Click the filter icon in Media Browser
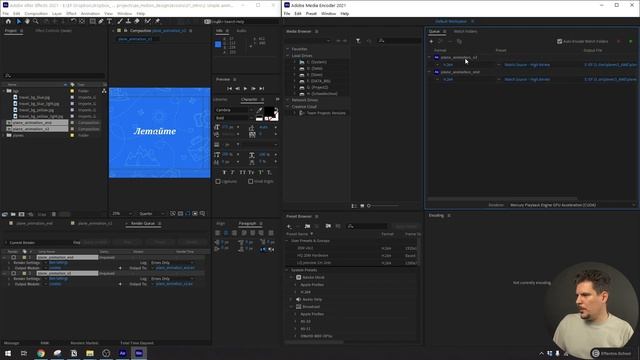The width and height of the screenshot is (640, 360). pyautogui.click(x=358, y=41)
